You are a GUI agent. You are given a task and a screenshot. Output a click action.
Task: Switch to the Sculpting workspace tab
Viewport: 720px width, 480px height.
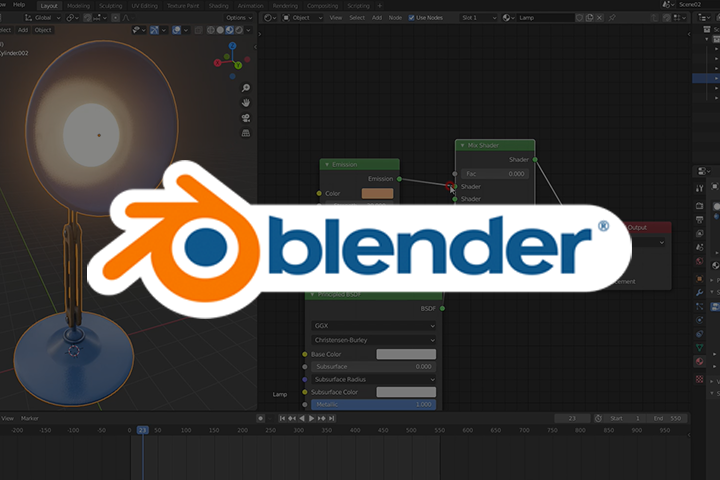click(x=111, y=6)
